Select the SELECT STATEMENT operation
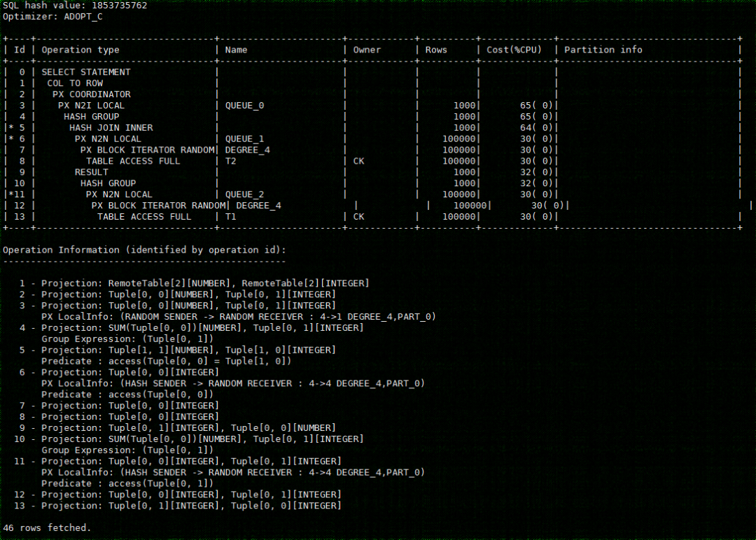Screen dimensions: 756x540 86,72
